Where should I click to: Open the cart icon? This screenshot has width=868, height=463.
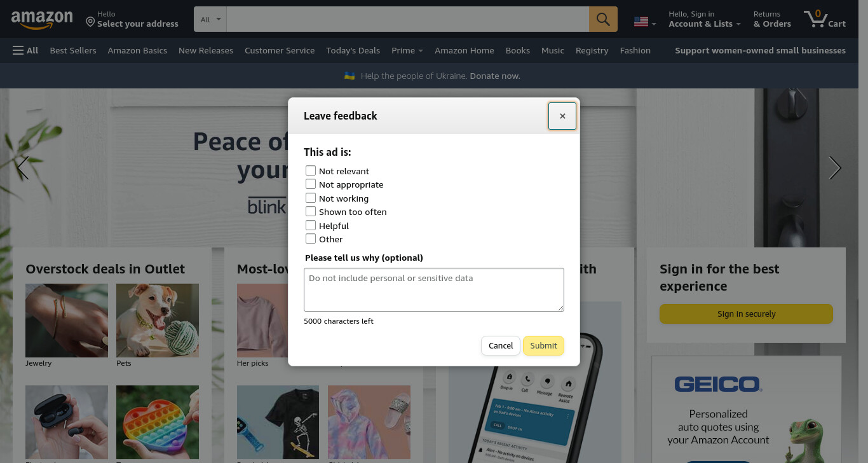pos(824,19)
